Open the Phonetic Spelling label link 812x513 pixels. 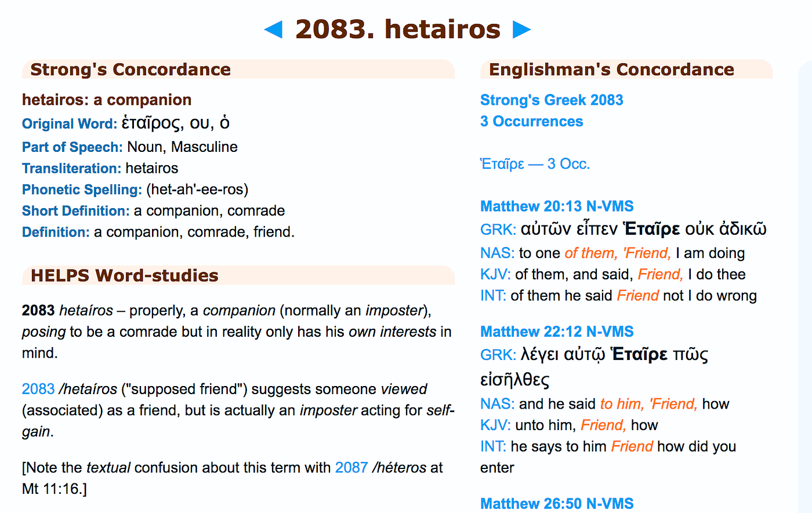pyautogui.click(x=82, y=190)
